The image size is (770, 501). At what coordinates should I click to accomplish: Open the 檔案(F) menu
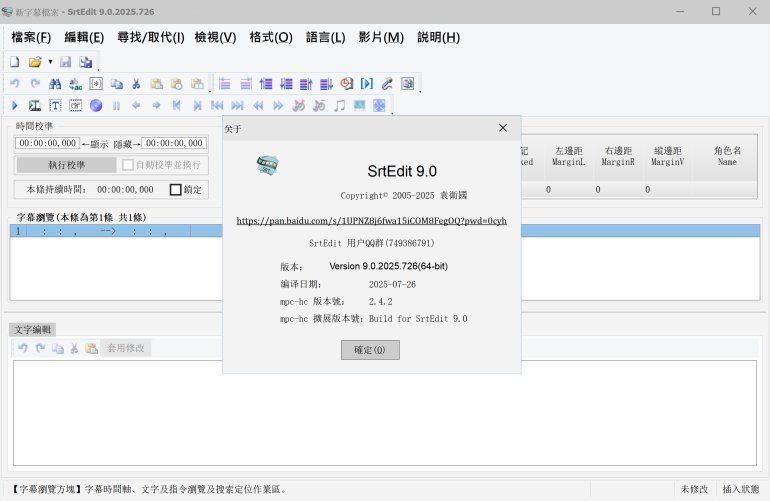pos(31,37)
